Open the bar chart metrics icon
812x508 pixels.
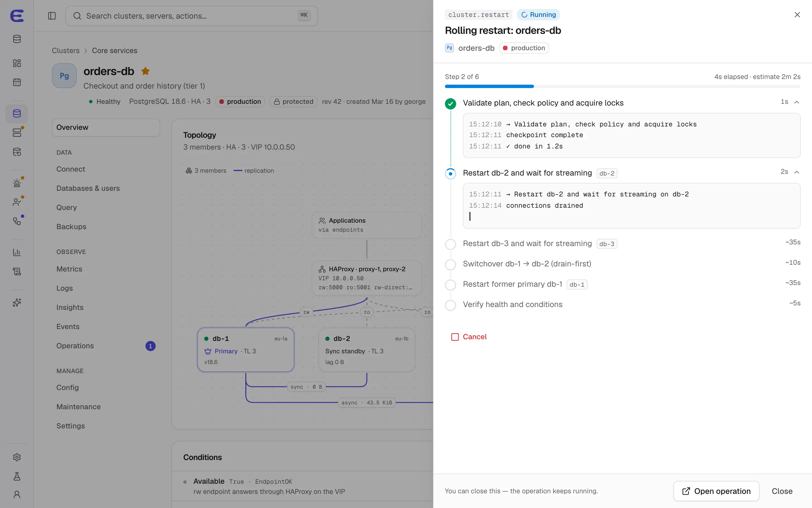[17, 252]
